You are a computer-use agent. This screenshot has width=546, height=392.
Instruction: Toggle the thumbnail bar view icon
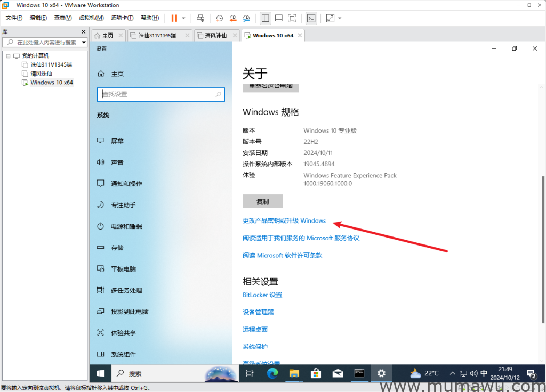click(278, 18)
